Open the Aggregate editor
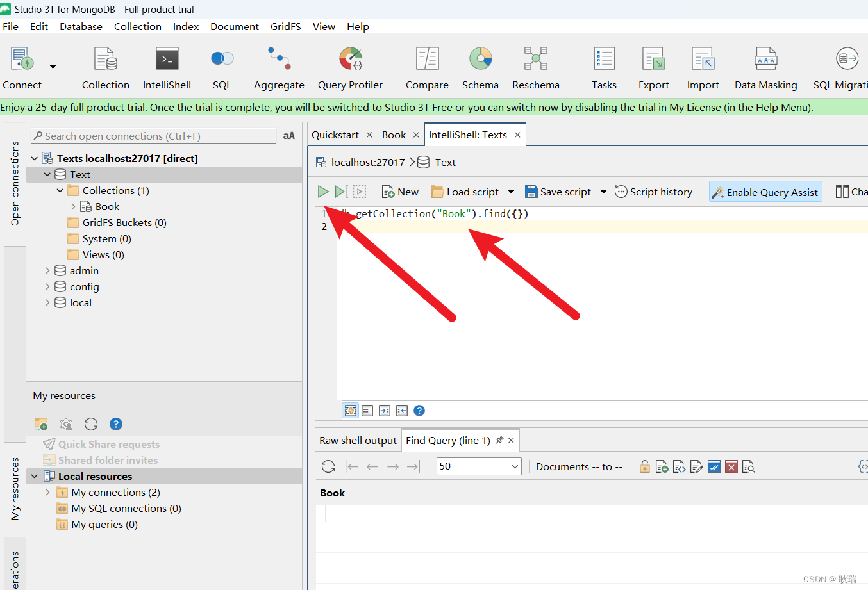 (279, 68)
